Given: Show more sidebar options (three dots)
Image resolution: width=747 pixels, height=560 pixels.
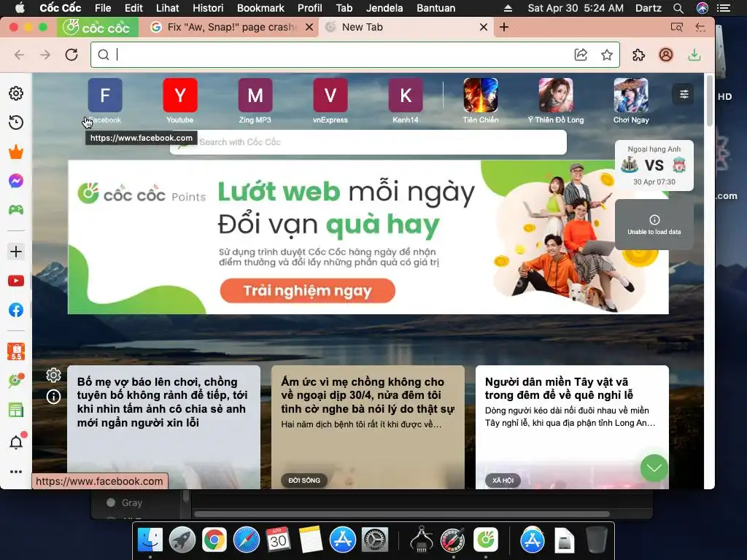Looking at the screenshot, I should pyautogui.click(x=16, y=472).
